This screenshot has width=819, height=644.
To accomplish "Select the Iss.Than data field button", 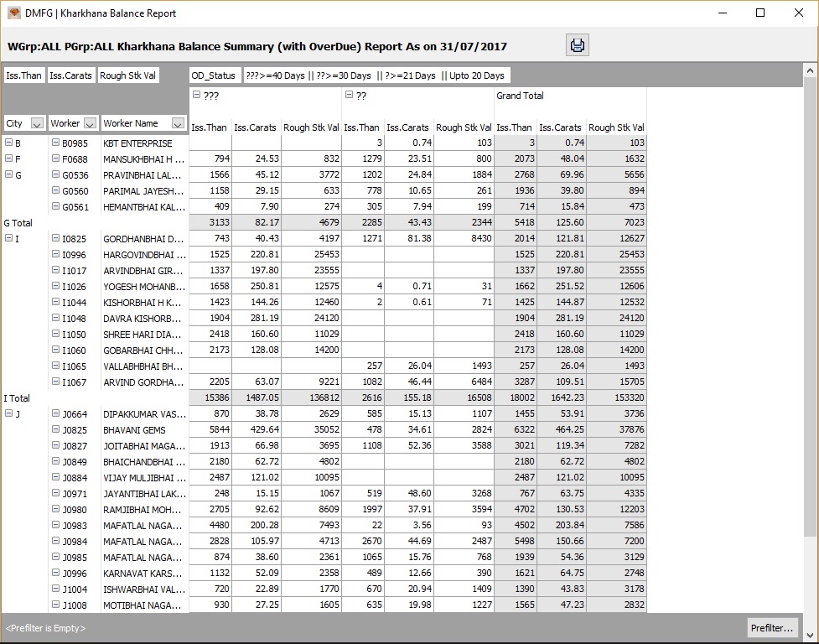I will (x=24, y=75).
